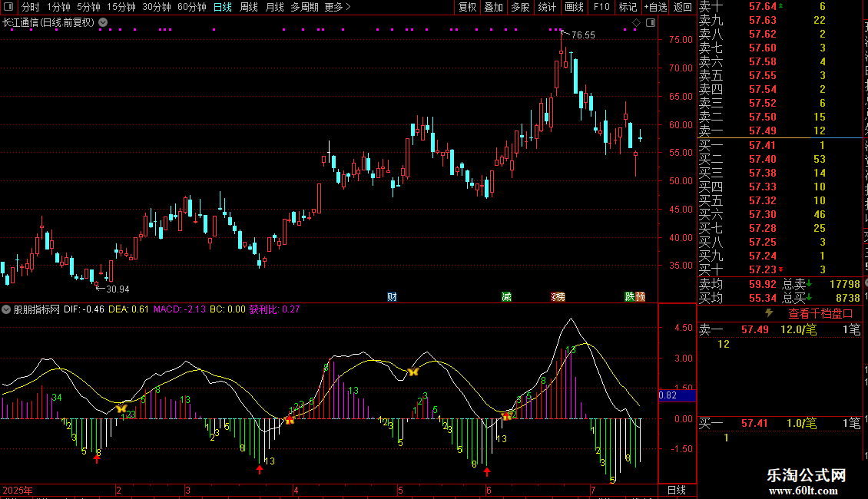The width and height of the screenshot is (868, 499).
Task: Click the green 跌 marker on chart
Action: 630,297
